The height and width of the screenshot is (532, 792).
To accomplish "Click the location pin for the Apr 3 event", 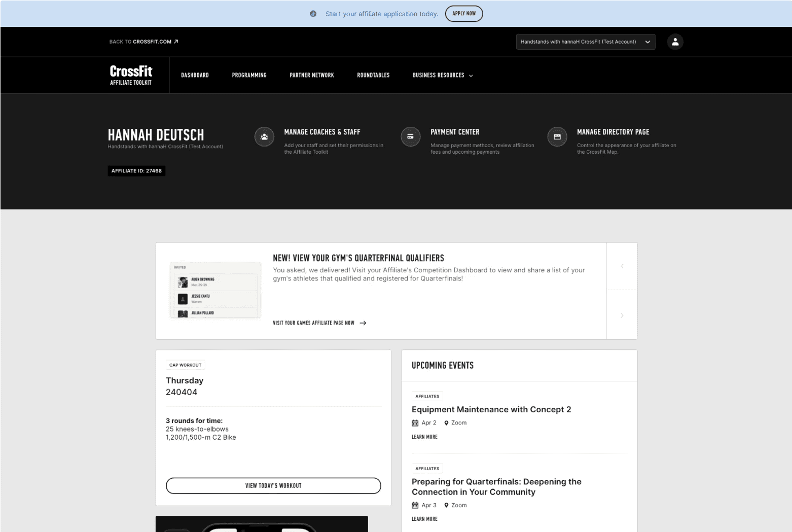I will click(446, 505).
